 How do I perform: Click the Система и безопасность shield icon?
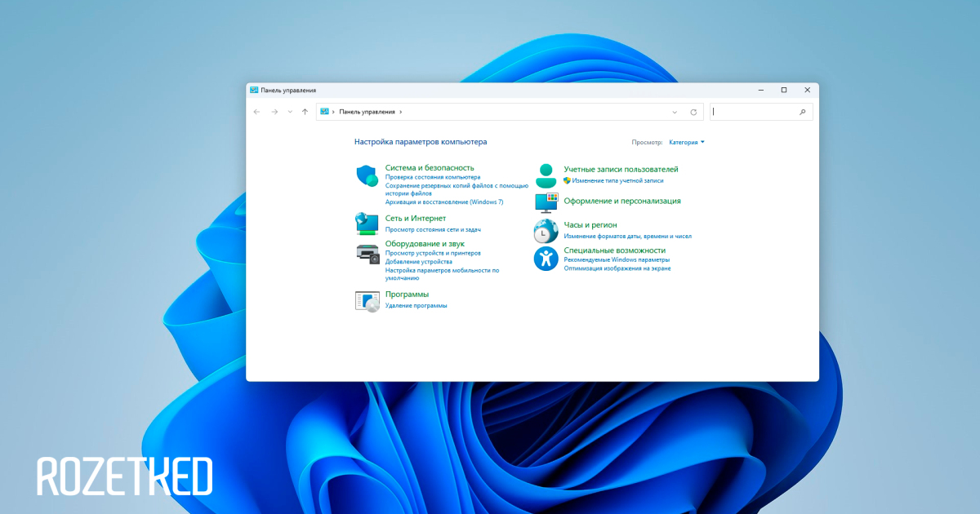tap(367, 175)
